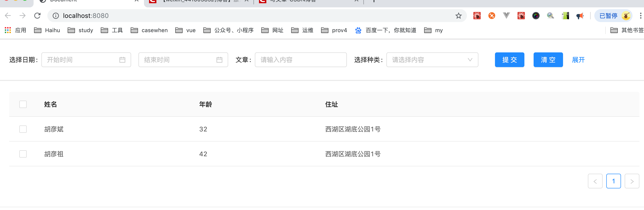Focus the 文章 text input
644x210 pixels.
301,60
